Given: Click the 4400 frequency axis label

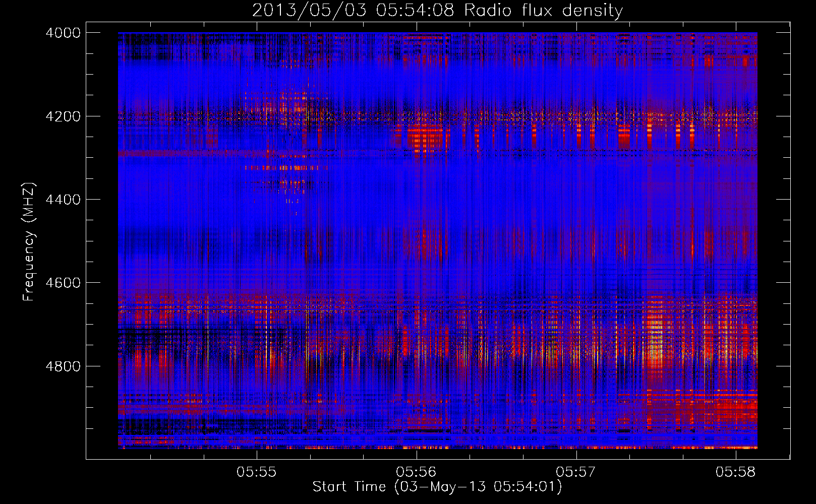Looking at the screenshot, I should tap(63, 200).
